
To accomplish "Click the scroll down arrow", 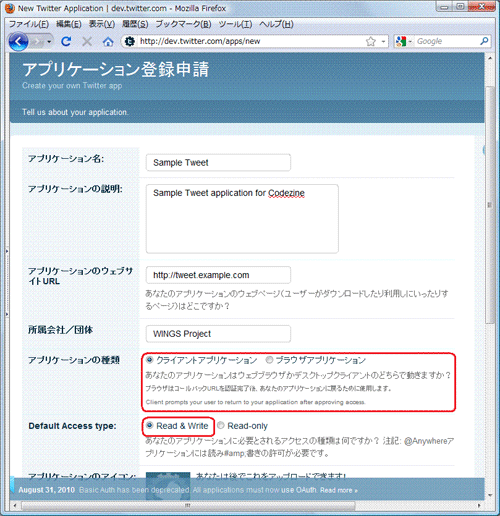I will point(489,495).
